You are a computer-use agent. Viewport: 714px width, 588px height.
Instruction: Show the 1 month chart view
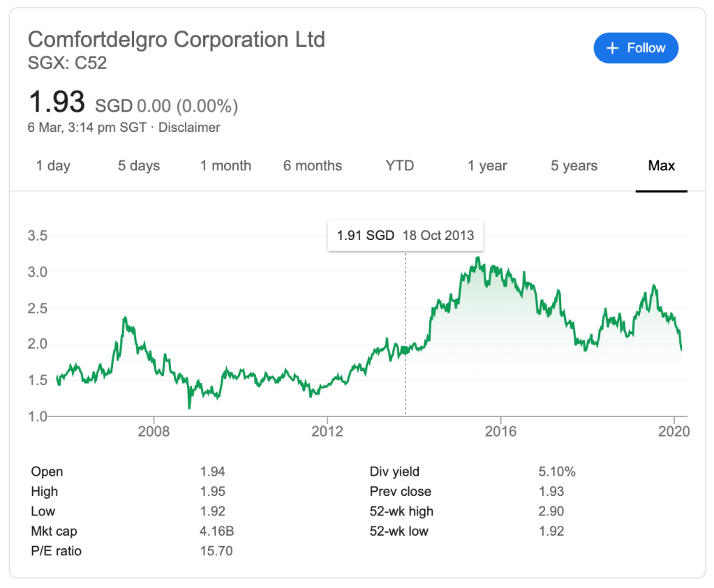click(225, 166)
